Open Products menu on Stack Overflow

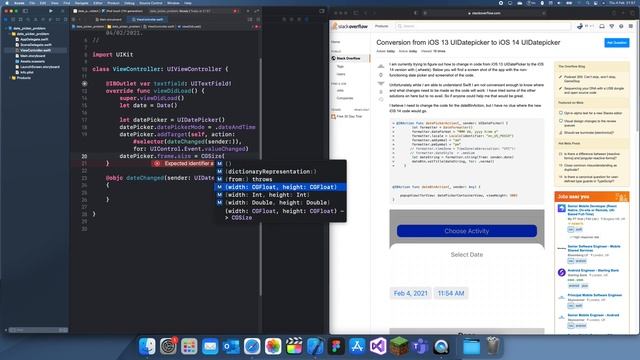coord(382,26)
